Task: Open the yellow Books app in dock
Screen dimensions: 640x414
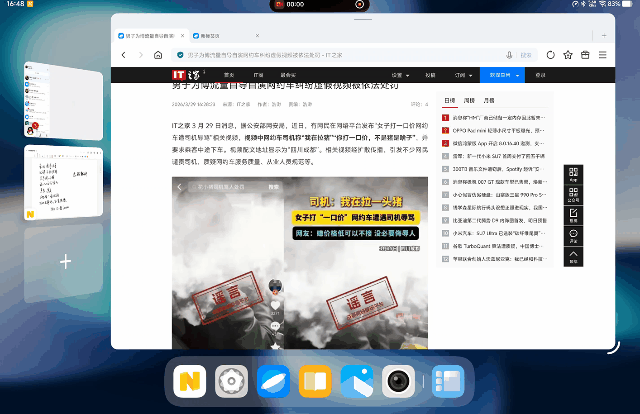Action: [x=316, y=381]
